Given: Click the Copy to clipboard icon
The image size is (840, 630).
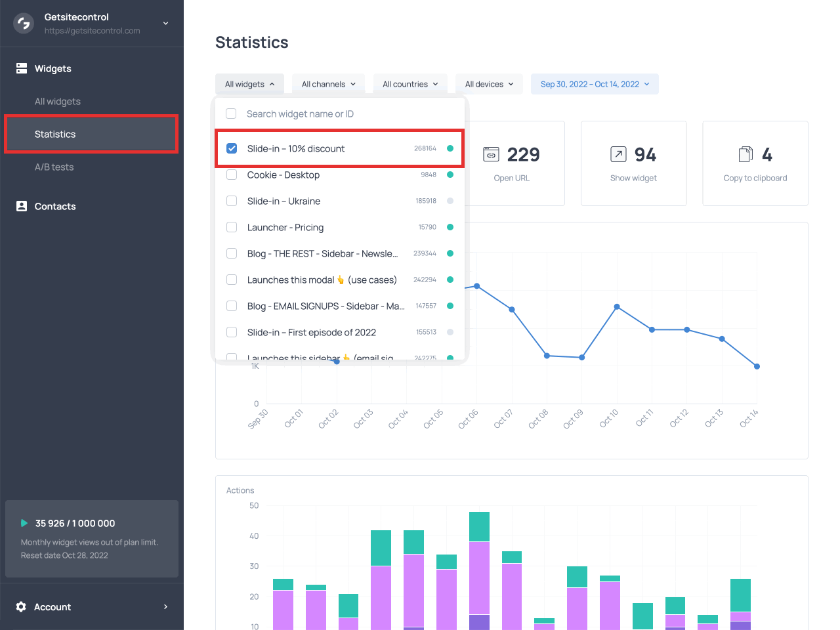Looking at the screenshot, I should pyautogui.click(x=745, y=154).
